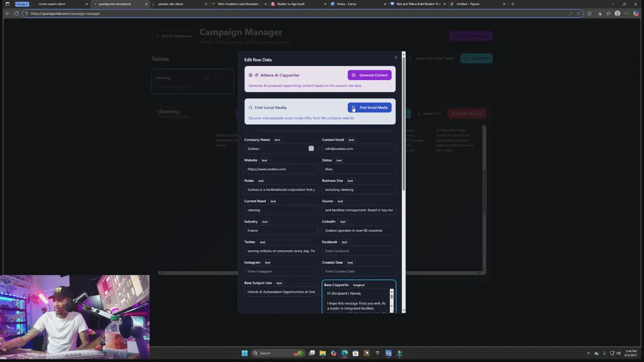Show hidden system tray icons
This screenshot has height=362, width=644.
588,353
